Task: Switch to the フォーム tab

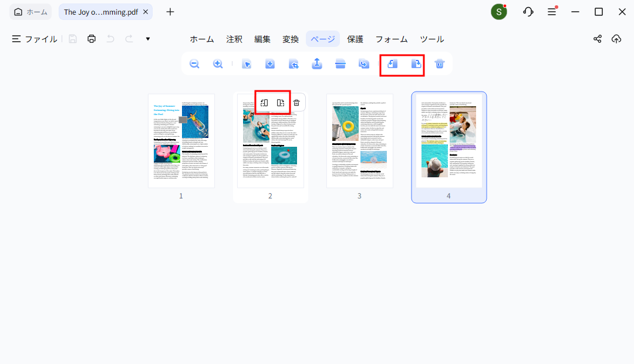Action: 392,39
